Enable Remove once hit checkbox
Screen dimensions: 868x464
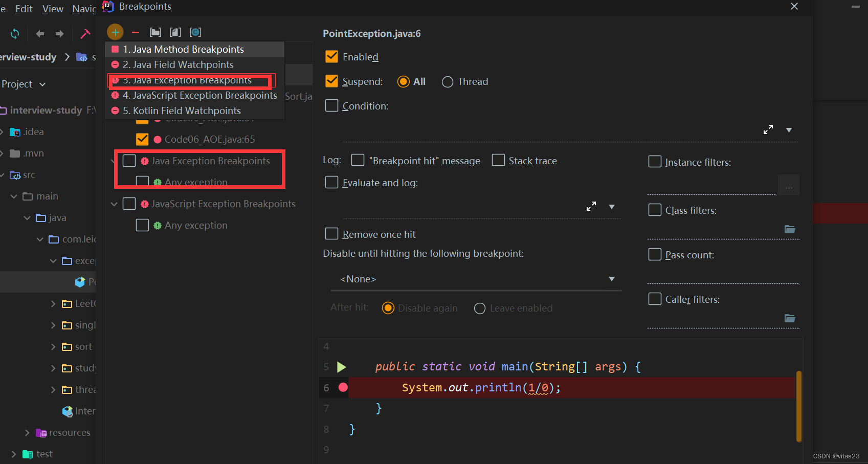(331, 234)
